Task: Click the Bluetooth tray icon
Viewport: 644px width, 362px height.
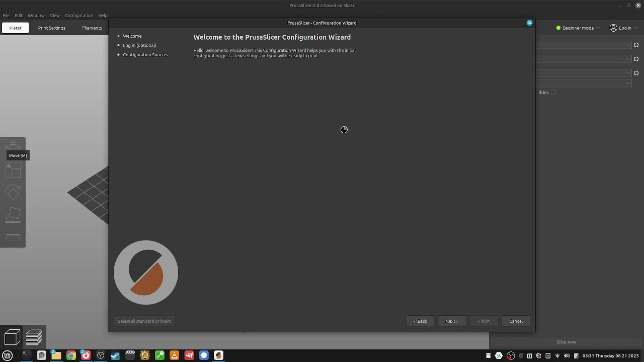Action: (521, 356)
